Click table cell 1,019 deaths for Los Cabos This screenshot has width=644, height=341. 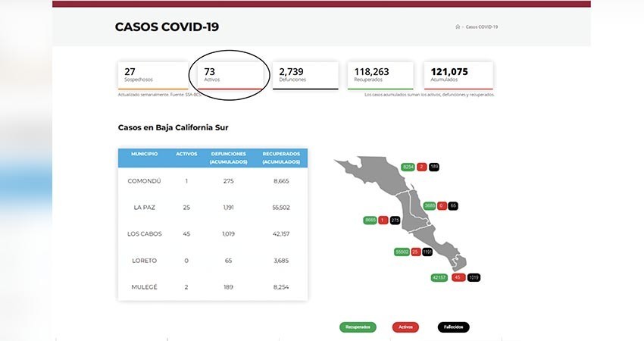(x=228, y=233)
